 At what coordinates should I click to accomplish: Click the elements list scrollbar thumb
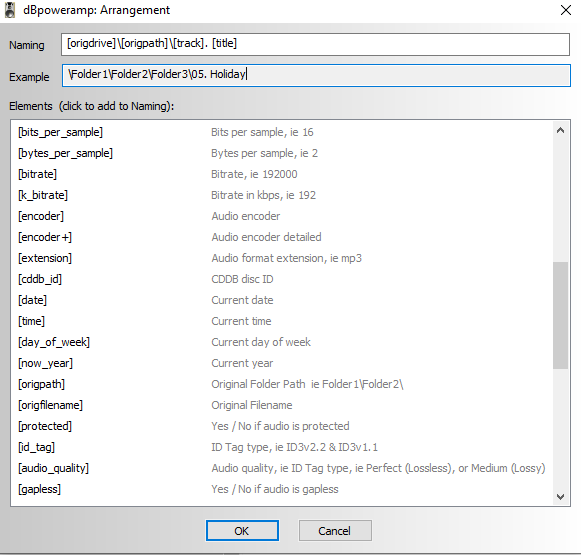tap(561, 315)
